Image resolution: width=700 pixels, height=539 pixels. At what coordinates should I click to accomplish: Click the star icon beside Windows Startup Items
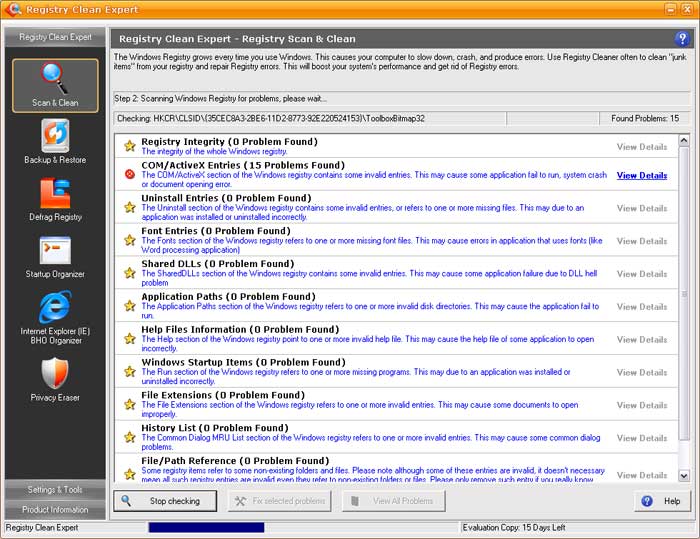pos(130,372)
